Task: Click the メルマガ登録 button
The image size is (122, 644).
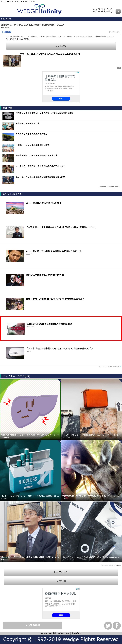Action: [32, 626]
